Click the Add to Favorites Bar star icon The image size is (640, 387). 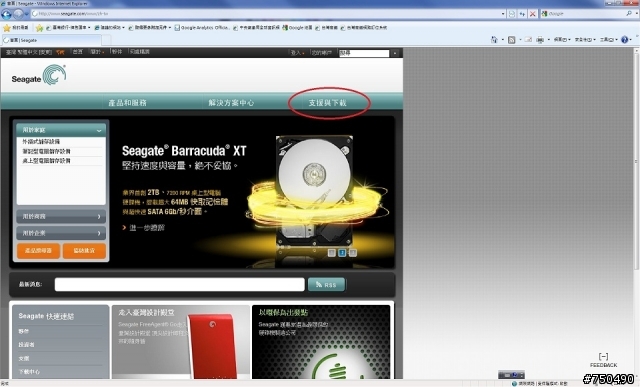39,28
